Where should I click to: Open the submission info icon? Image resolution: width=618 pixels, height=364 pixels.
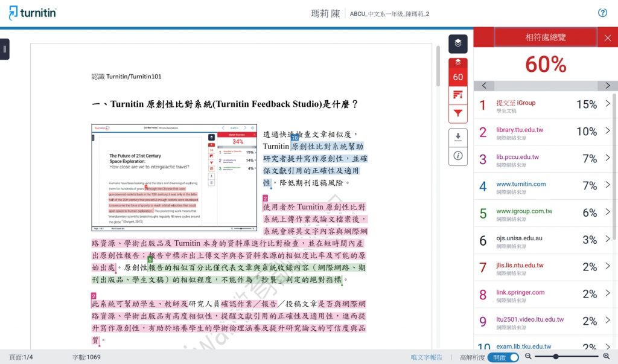(x=458, y=156)
